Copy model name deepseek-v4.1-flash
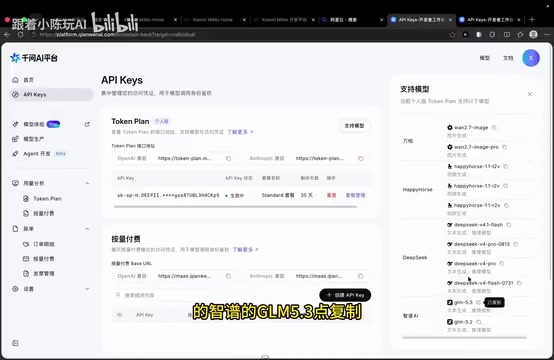Viewport: 554px width, 360px height. pyautogui.click(x=509, y=225)
